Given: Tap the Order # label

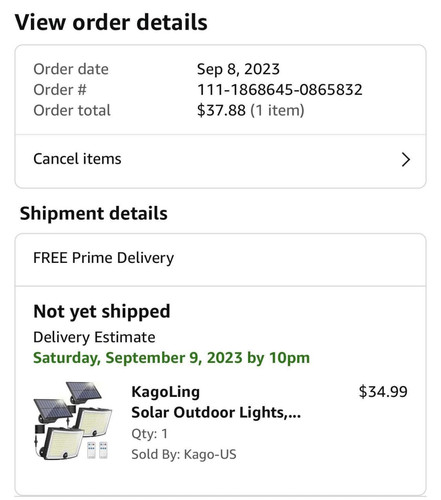Looking at the screenshot, I should [60, 90].
